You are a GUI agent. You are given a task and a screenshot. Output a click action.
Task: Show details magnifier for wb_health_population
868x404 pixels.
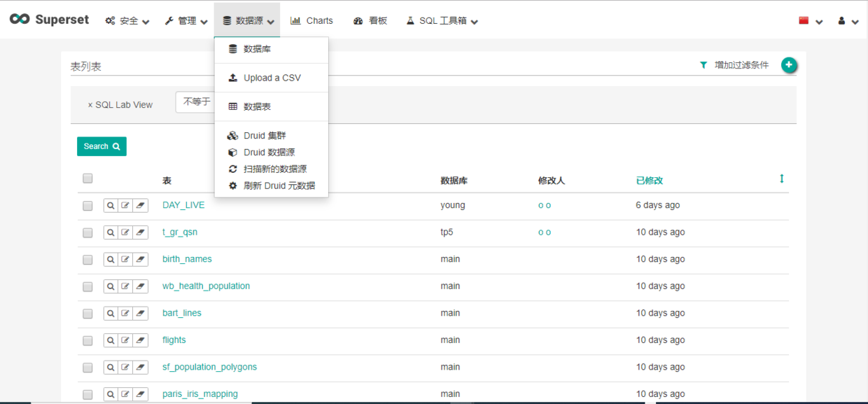pos(111,286)
